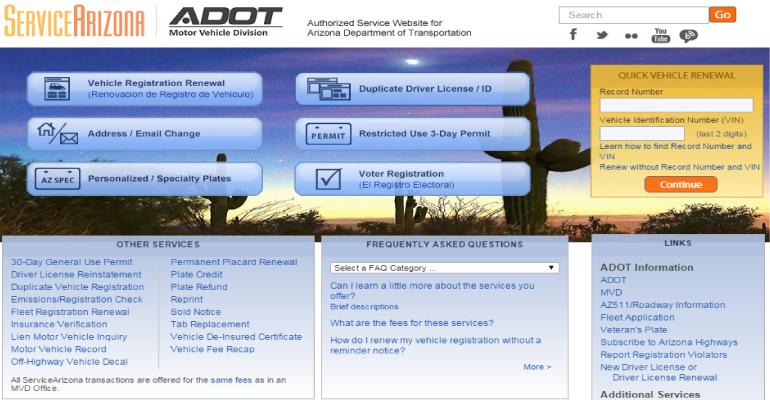Click the AZ SPEC license plate icon
This screenshot has height=400, width=770.
pyautogui.click(x=56, y=179)
